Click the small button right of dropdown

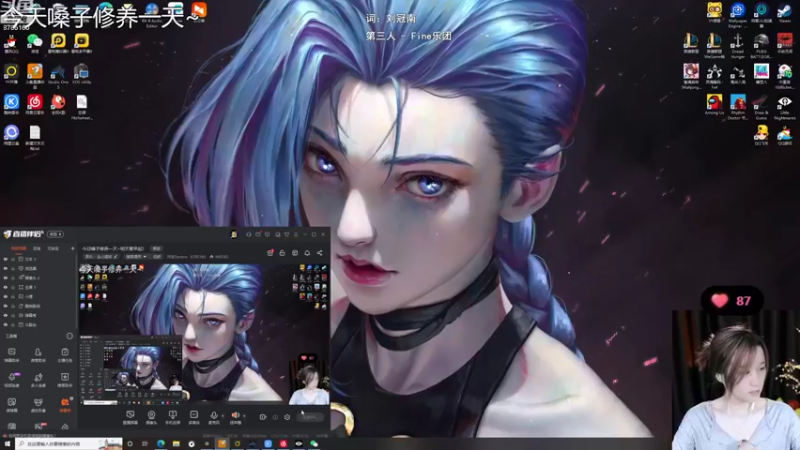157,257
